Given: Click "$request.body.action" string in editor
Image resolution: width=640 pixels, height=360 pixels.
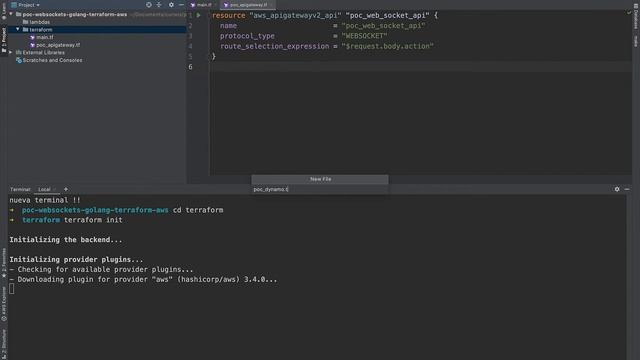Looking at the screenshot, I should [387, 46].
